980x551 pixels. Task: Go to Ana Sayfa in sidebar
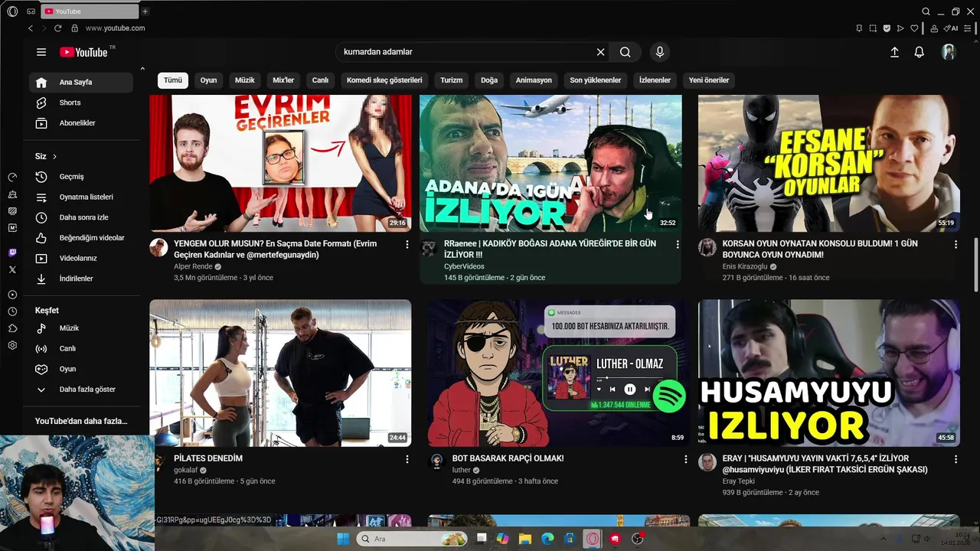tap(80, 83)
